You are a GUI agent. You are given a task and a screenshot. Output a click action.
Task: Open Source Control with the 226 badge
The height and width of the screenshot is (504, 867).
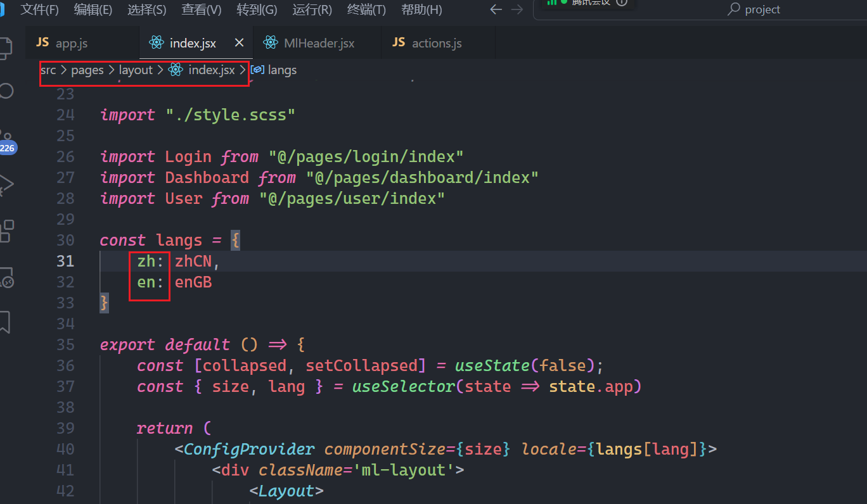6,143
